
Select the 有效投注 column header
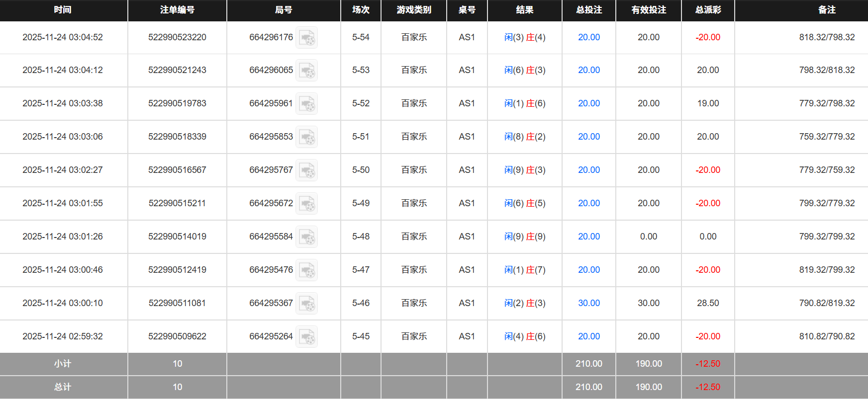click(648, 10)
